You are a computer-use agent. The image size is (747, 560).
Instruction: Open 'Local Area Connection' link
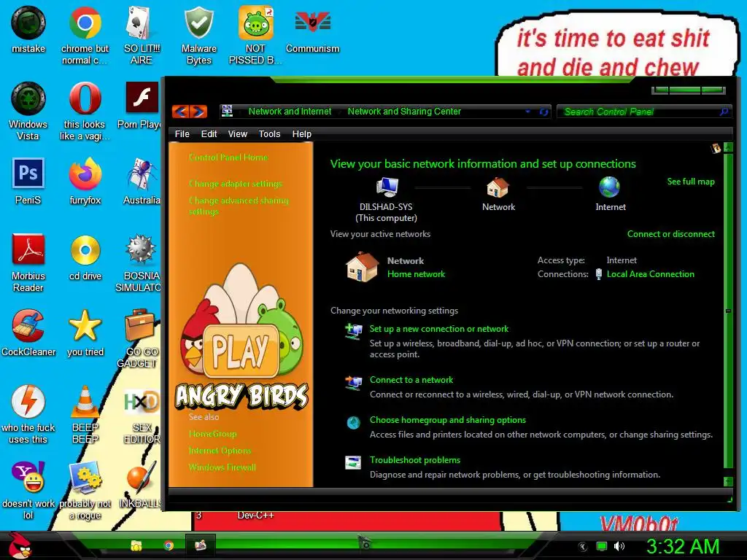(650, 274)
